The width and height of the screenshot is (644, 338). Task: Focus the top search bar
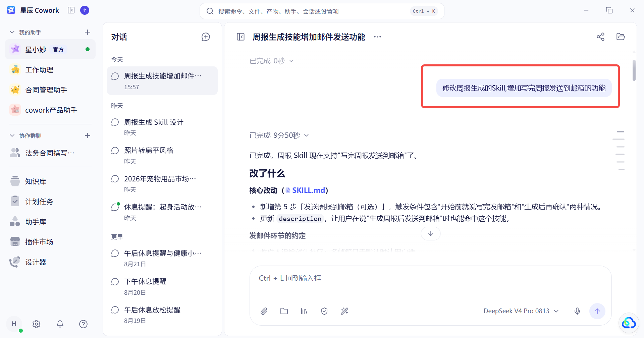click(322, 11)
